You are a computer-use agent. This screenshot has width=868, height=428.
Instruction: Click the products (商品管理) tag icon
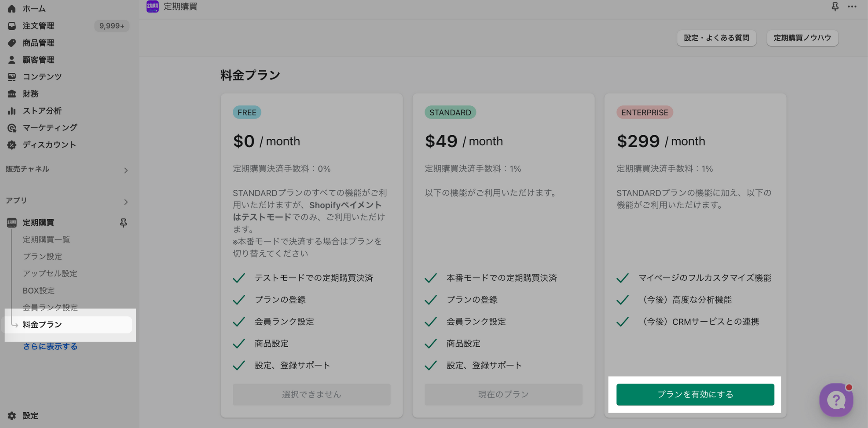tap(12, 43)
